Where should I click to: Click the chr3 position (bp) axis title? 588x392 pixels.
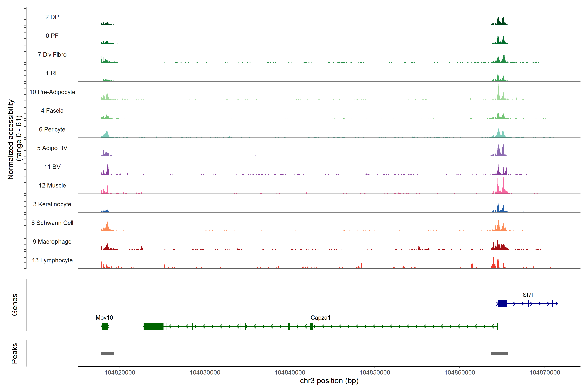329,381
